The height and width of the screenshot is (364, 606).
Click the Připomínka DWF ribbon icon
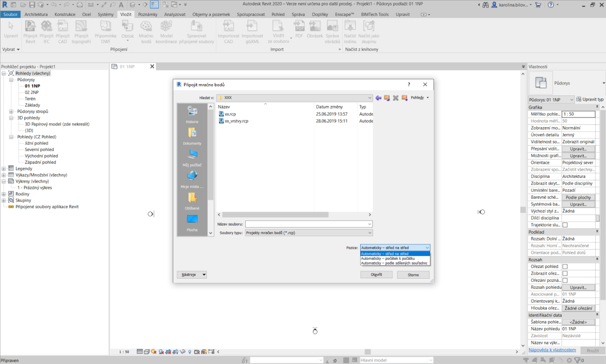pos(106,32)
